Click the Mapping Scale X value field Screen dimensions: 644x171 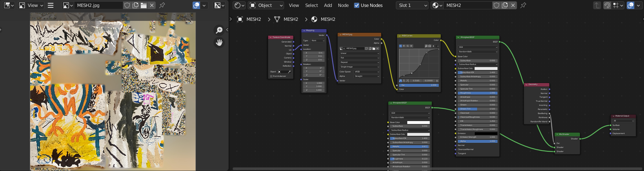click(314, 83)
